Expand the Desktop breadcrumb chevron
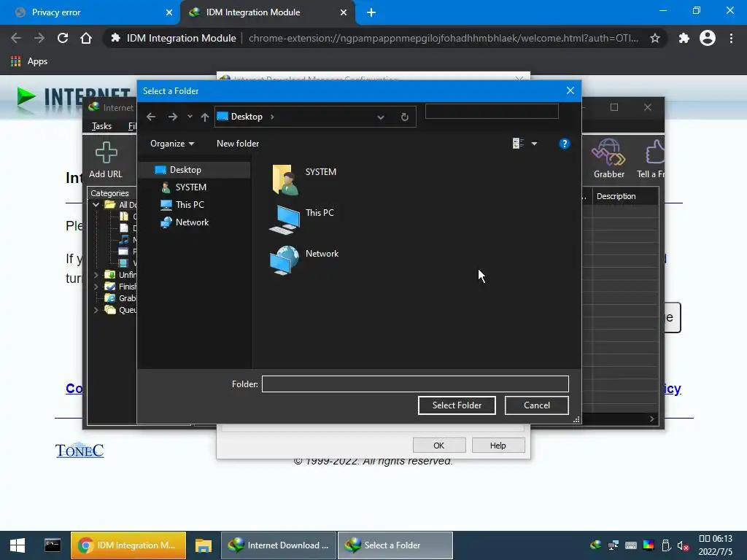Image resolution: width=747 pixels, height=560 pixels. (272, 117)
